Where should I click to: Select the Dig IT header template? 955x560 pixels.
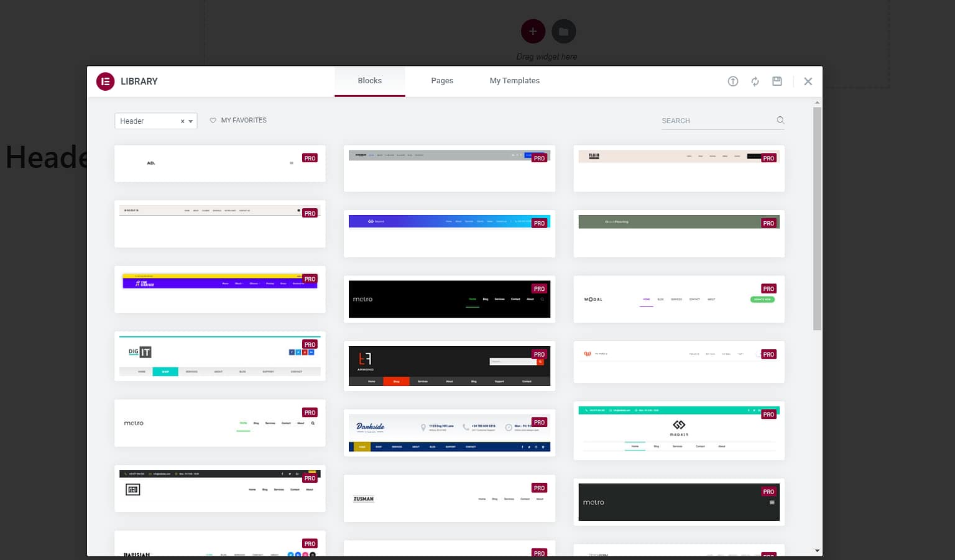219,356
